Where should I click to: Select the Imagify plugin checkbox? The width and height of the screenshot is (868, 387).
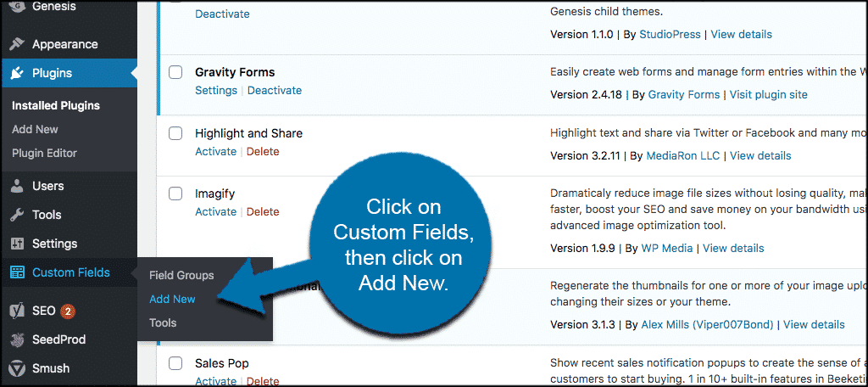tap(175, 194)
